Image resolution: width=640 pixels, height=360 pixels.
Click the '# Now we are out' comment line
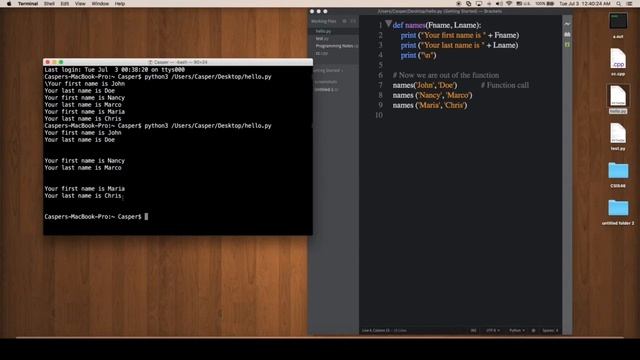[x=446, y=75]
